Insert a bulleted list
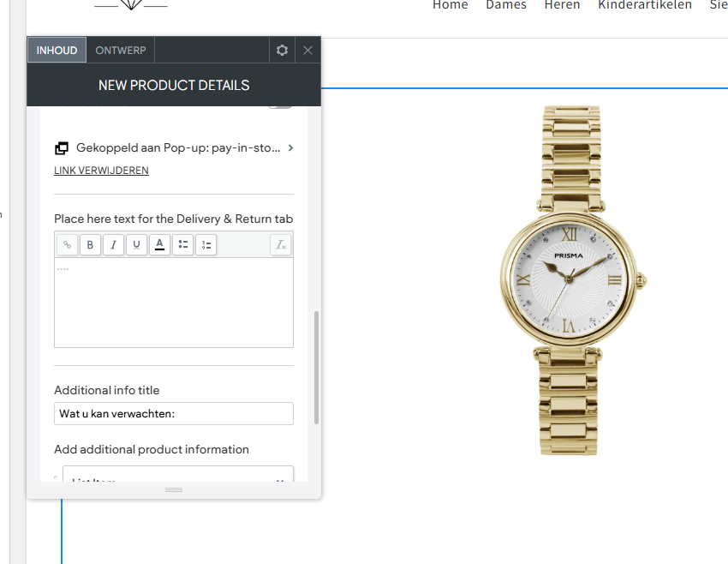The width and height of the screenshot is (728, 564). pos(183,245)
